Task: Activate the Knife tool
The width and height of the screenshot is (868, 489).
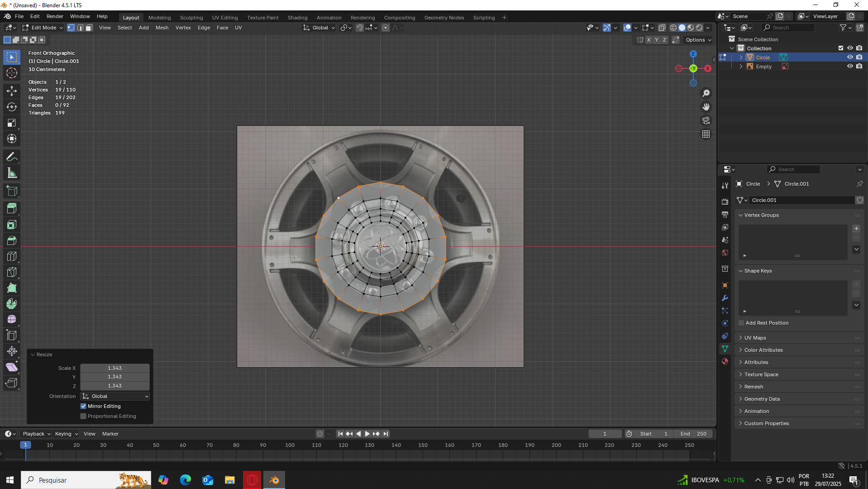Action: click(x=12, y=272)
